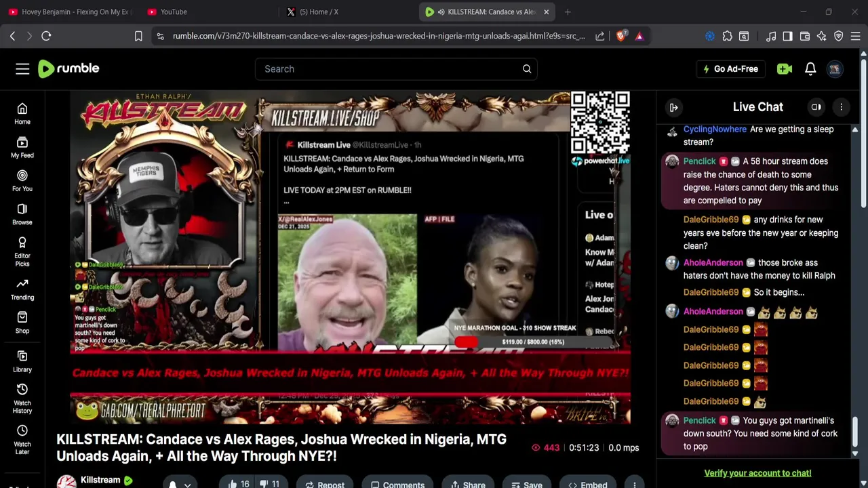Open the notifications bell

point(810,68)
